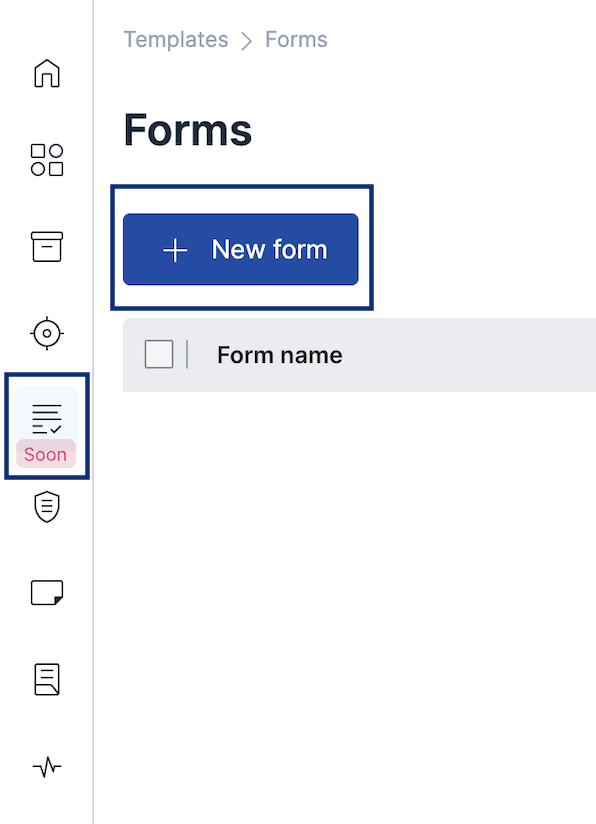Image resolution: width=596 pixels, height=824 pixels.
Task: Click the New form button
Action: [x=241, y=249]
